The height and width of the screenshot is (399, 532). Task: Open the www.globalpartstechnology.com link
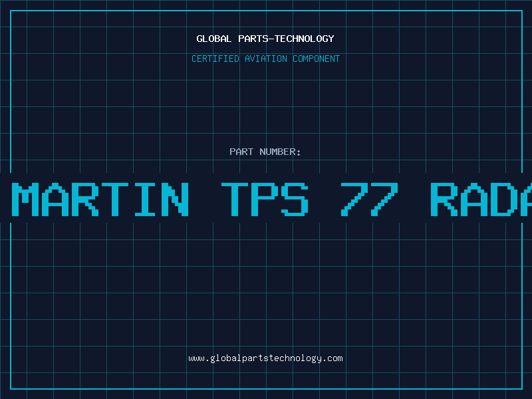(265, 358)
